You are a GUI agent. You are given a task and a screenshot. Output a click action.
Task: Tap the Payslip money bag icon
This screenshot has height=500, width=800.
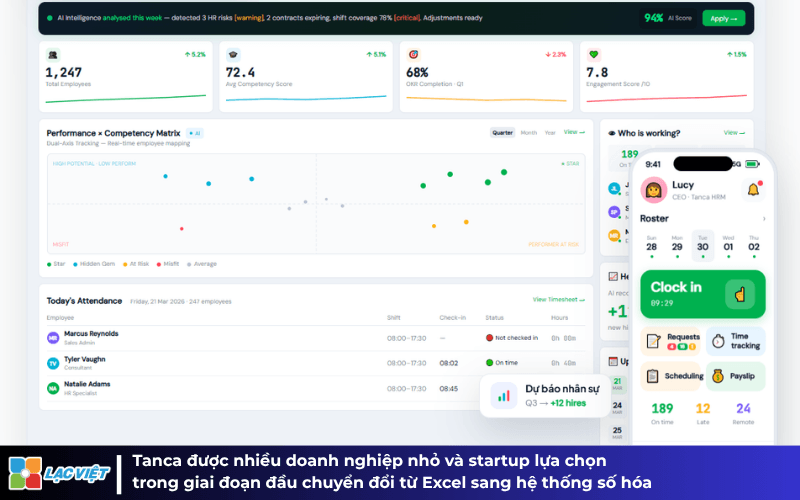[718, 377]
